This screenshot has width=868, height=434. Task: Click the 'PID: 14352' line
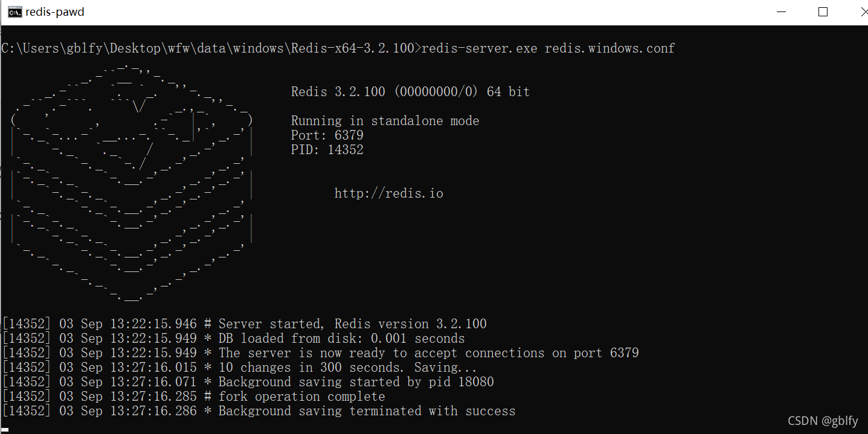tap(327, 150)
